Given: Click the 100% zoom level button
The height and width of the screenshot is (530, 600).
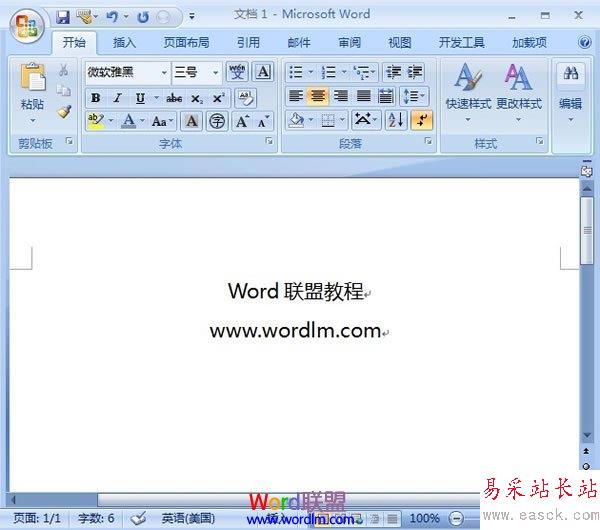Looking at the screenshot, I should 424,518.
